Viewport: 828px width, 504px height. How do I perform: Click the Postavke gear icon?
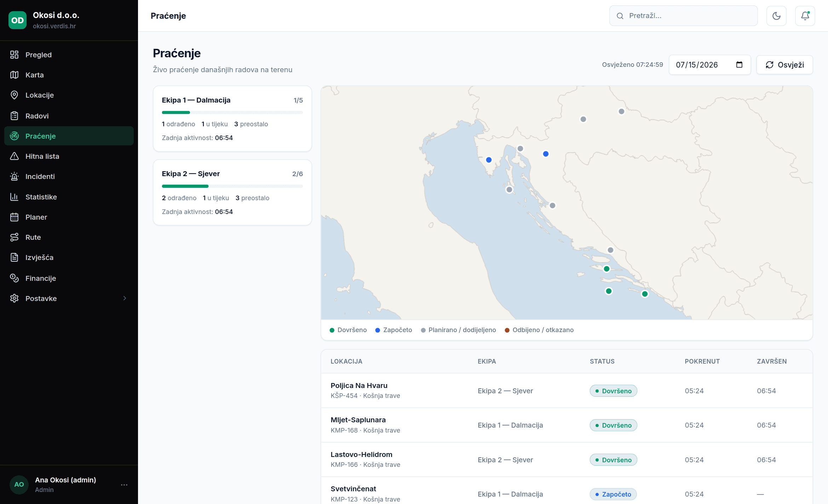[14, 298]
